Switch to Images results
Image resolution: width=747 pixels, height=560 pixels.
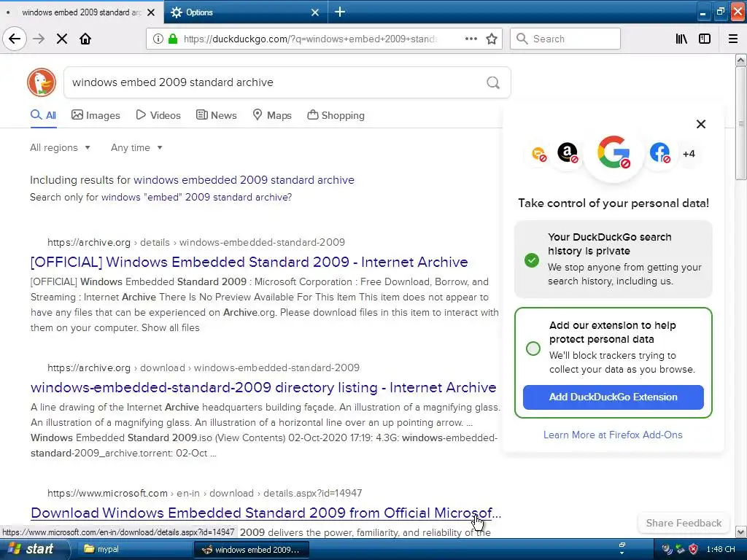pyautogui.click(x=96, y=115)
